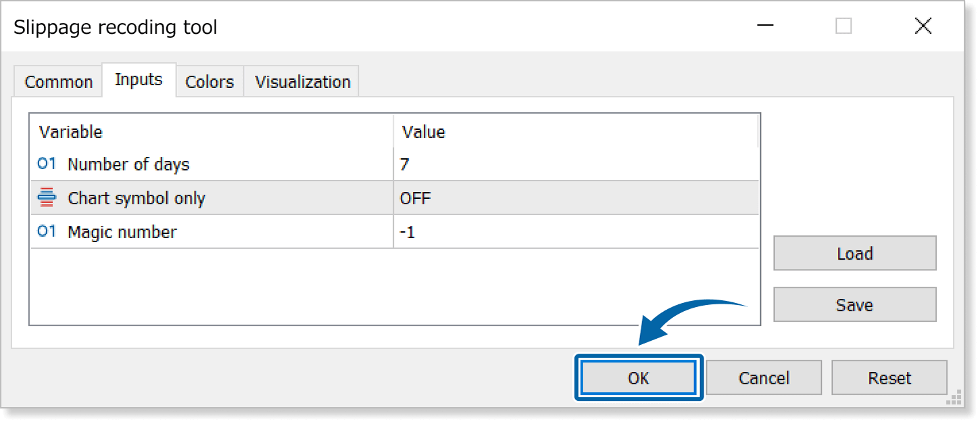
Task: Switch to the Common tab
Action: click(x=58, y=82)
